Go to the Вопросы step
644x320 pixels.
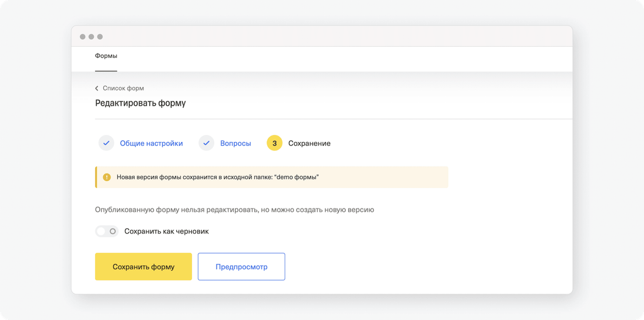(236, 144)
